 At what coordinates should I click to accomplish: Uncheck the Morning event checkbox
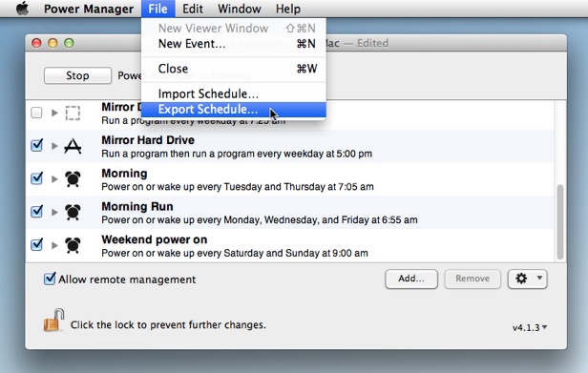[36, 178]
